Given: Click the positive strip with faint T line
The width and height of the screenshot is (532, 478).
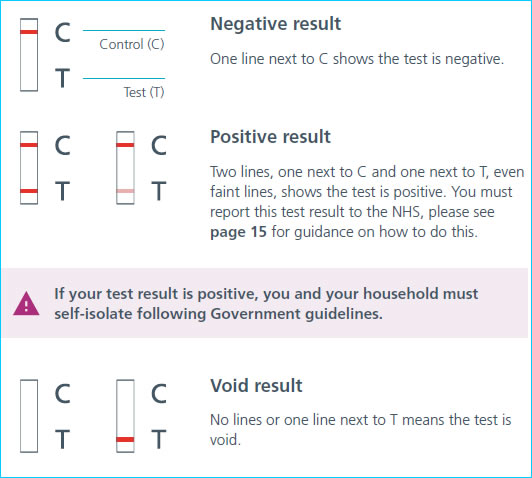Looking at the screenshot, I should (x=125, y=168).
